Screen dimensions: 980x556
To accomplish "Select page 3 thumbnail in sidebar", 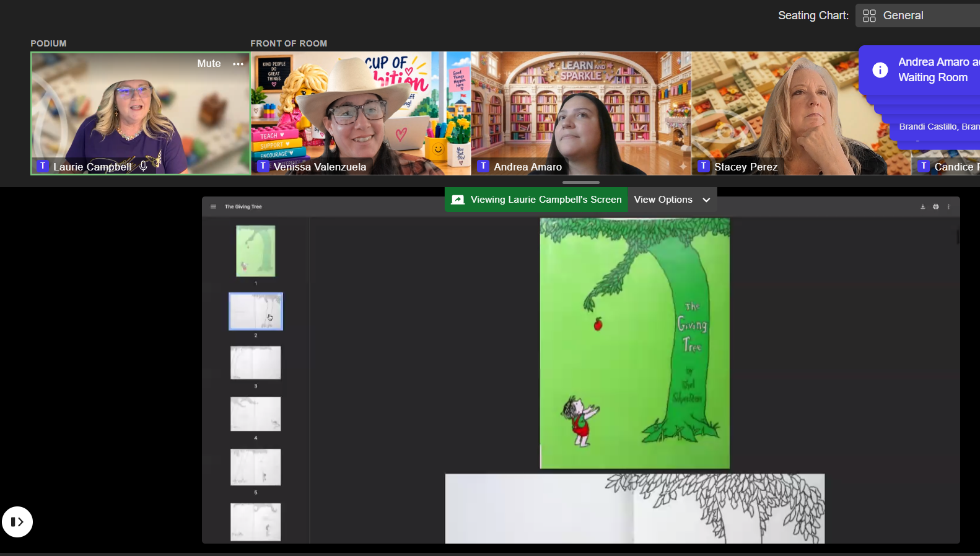I will (x=256, y=363).
